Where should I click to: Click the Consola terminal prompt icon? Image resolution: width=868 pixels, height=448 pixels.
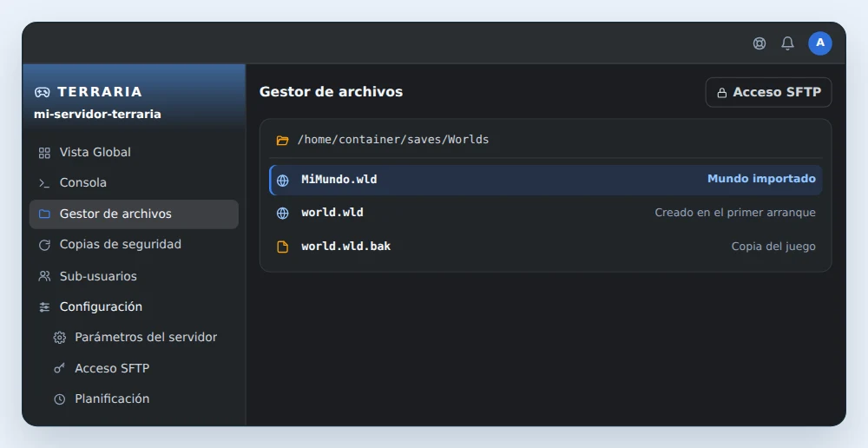click(44, 183)
